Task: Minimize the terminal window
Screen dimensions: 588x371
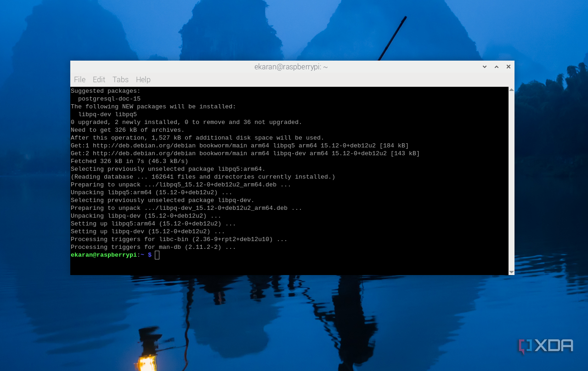Action: 484,67
